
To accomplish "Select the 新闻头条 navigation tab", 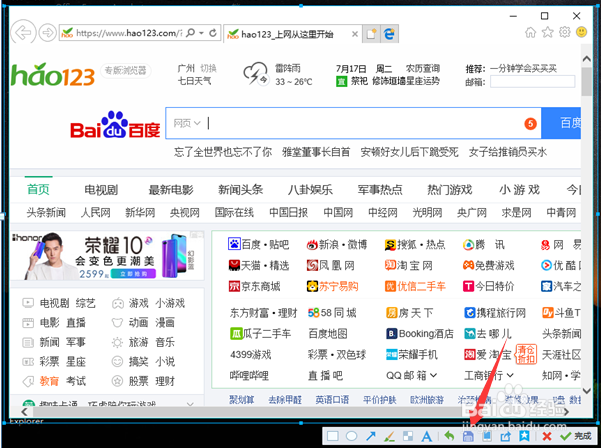I will [241, 189].
